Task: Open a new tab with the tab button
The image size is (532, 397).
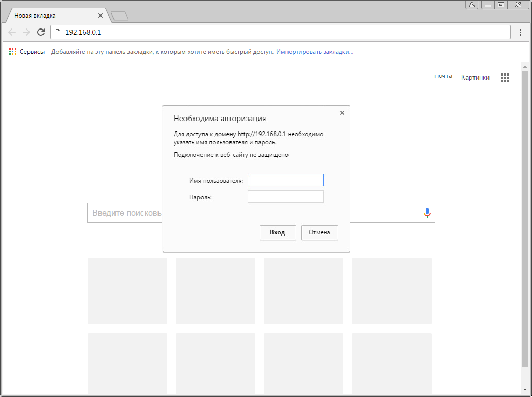Action: coord(120,16)
